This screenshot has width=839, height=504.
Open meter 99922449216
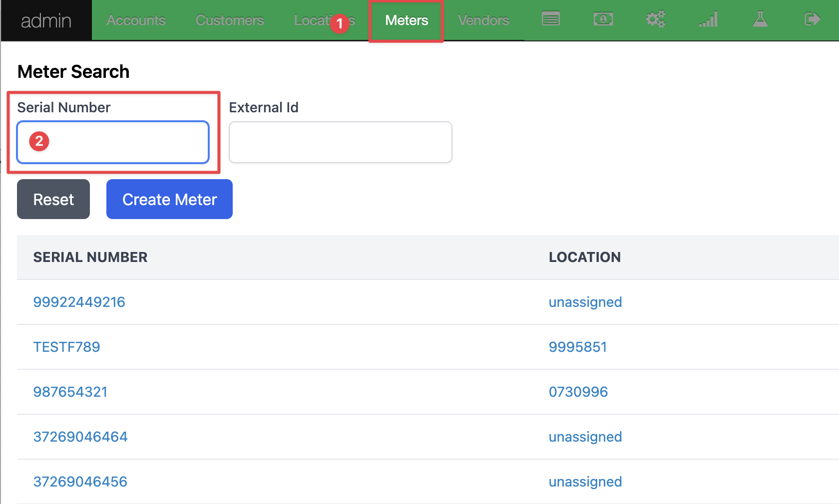pyautogui.click(x=79, y=302)
